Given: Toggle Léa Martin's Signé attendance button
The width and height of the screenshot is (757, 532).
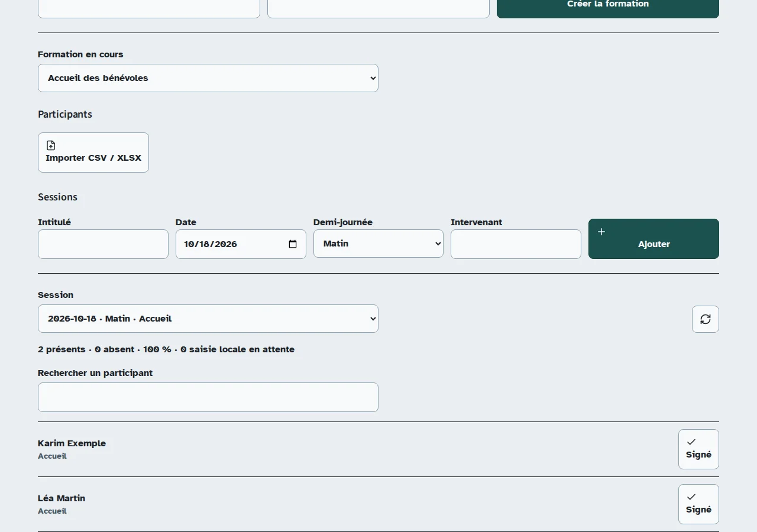Looking at the screenshot, I should point(698,504).
